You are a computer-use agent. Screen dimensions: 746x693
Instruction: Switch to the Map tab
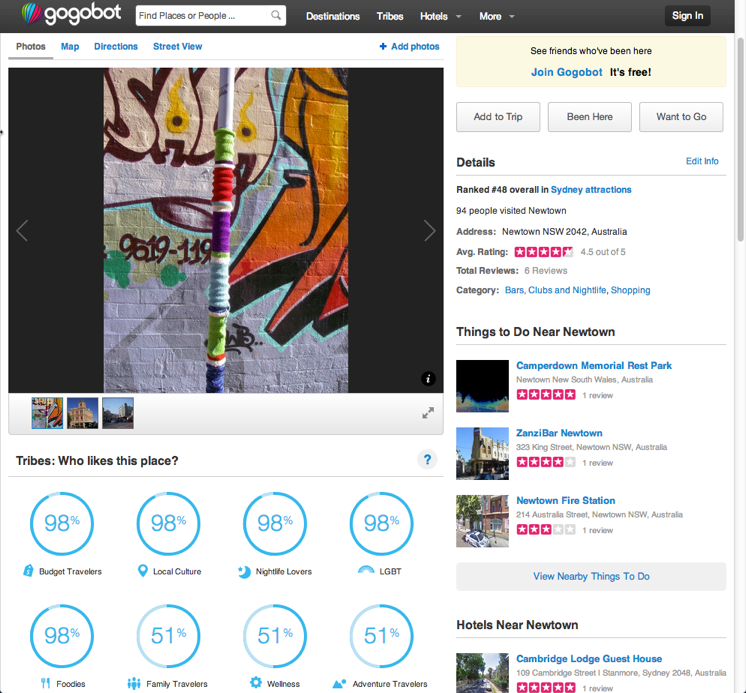tap(70, 47)
